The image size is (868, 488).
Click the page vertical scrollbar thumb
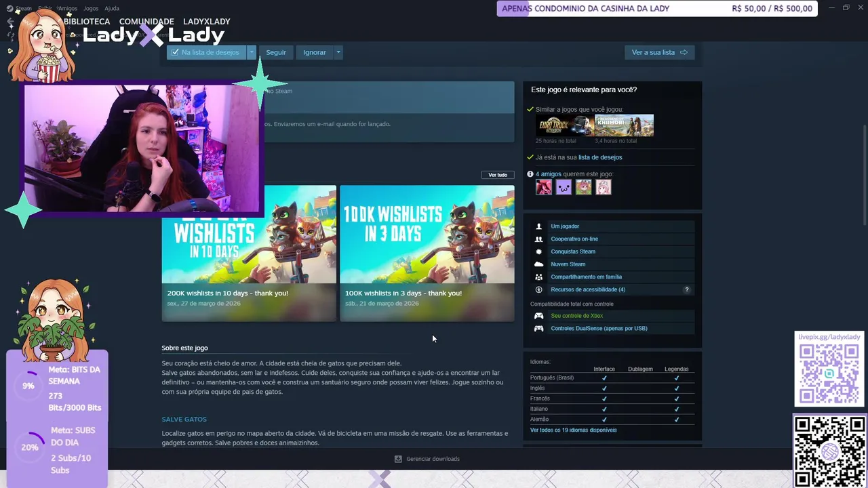863,175
